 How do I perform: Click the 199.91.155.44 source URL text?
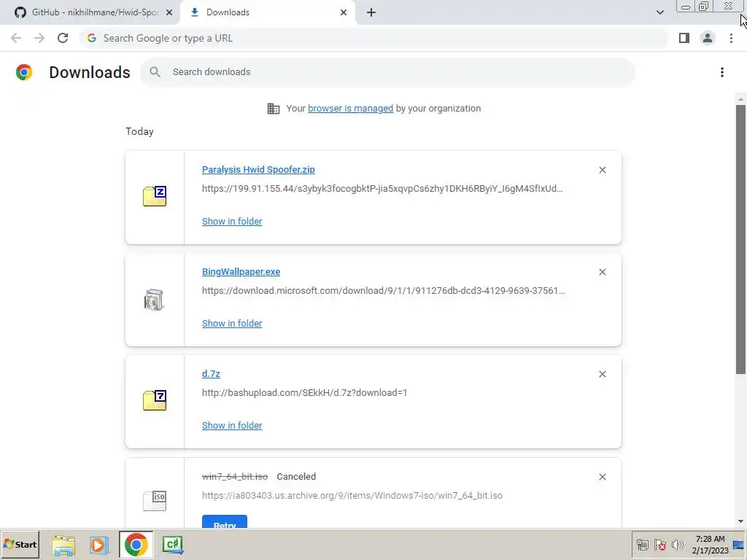[382, 189]
